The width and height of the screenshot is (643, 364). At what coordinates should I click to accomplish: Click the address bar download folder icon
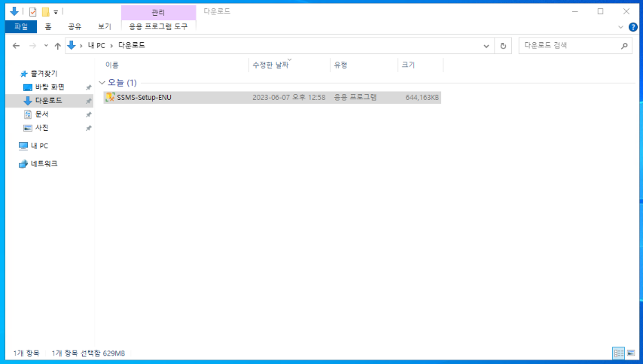point(72,45)
